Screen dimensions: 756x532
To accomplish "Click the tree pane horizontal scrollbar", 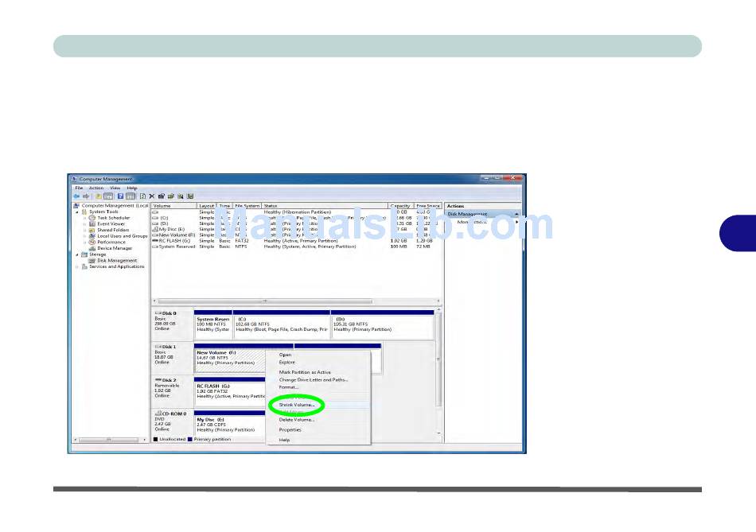I will pos(110,440).
